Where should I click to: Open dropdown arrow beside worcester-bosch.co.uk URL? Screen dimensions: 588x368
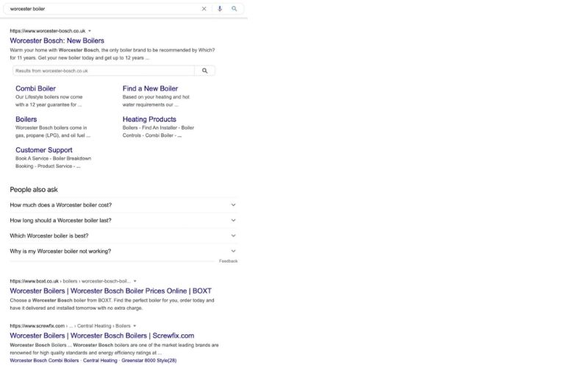(90, 31)
